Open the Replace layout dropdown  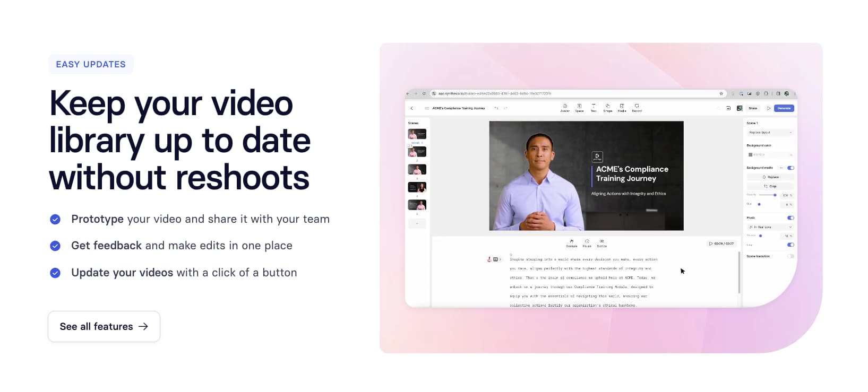pos(770,133)
